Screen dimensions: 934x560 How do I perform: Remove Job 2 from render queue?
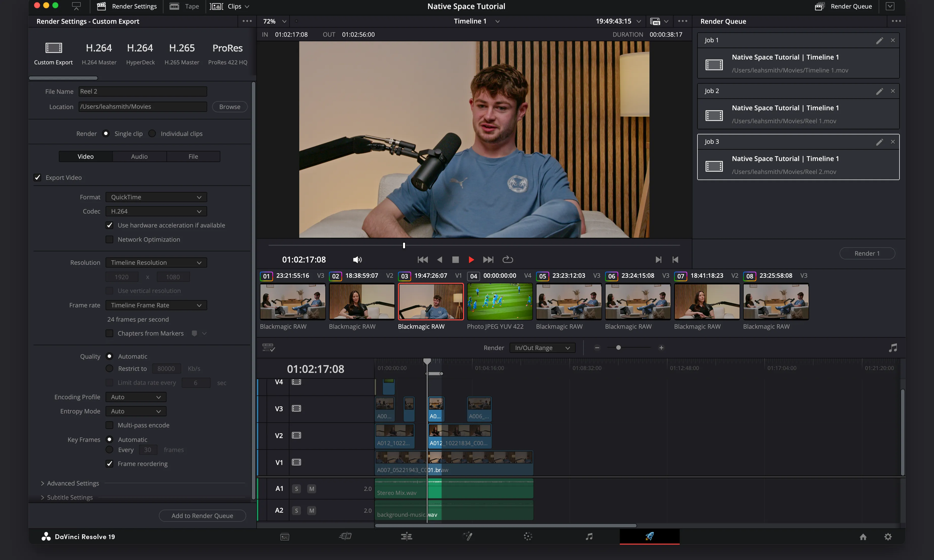(x=893, y=91)
